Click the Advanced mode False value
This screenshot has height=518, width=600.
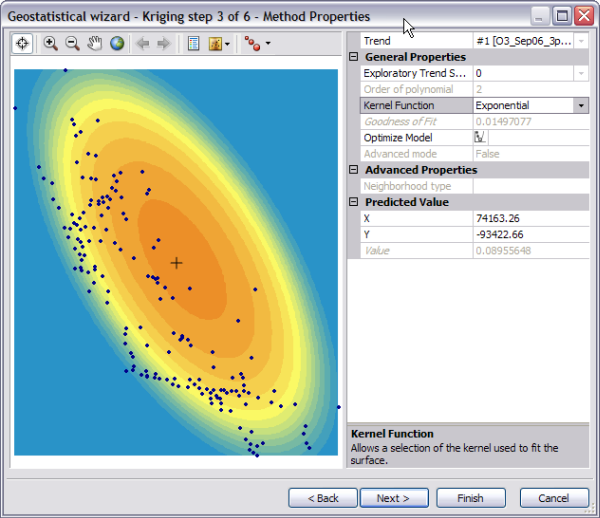(488, 154)
